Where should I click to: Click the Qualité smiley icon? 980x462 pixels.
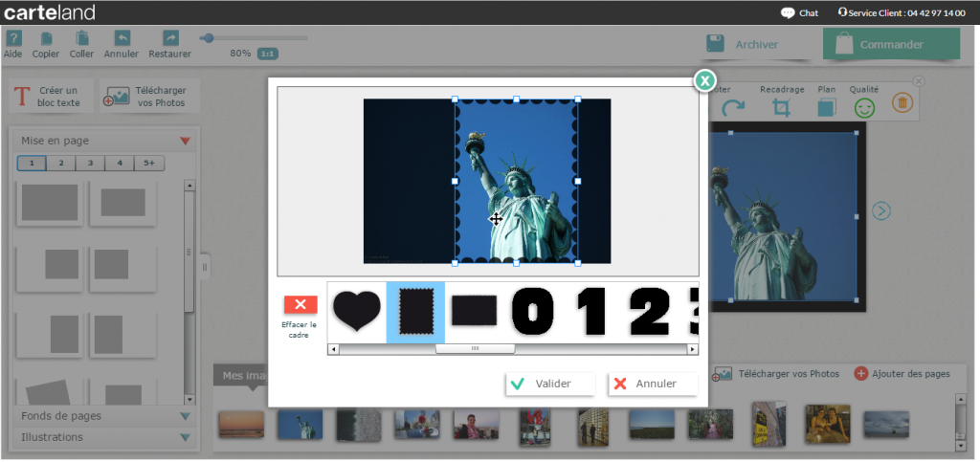pyautogui.click(x=864, y=108)
